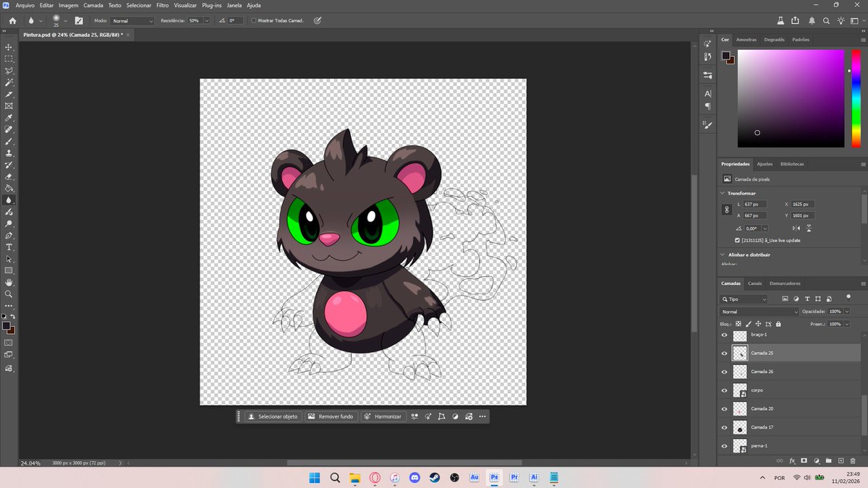Image resolution: width=868 pixels, height=488 pixels.
Task: Select the Eyedropper tool
Action: (x=9, y=118)
